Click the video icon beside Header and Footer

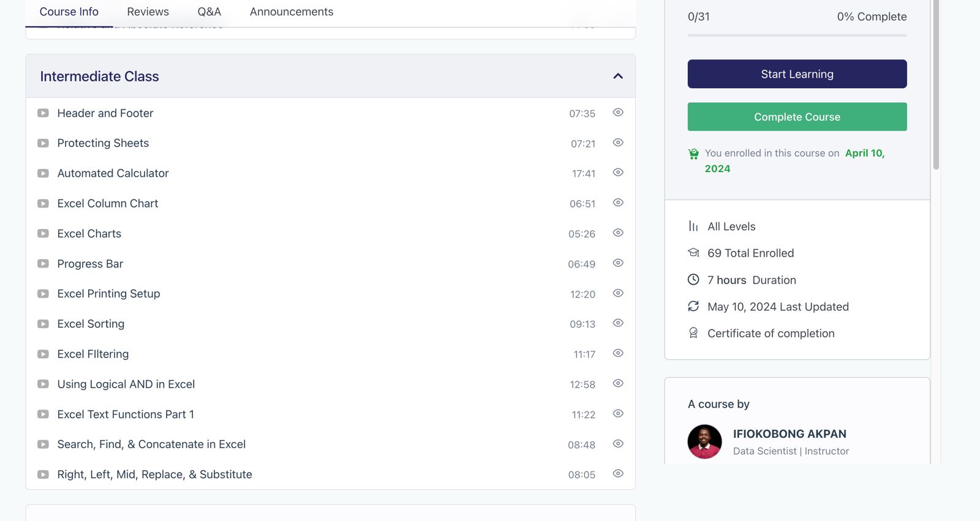point(43,113)
